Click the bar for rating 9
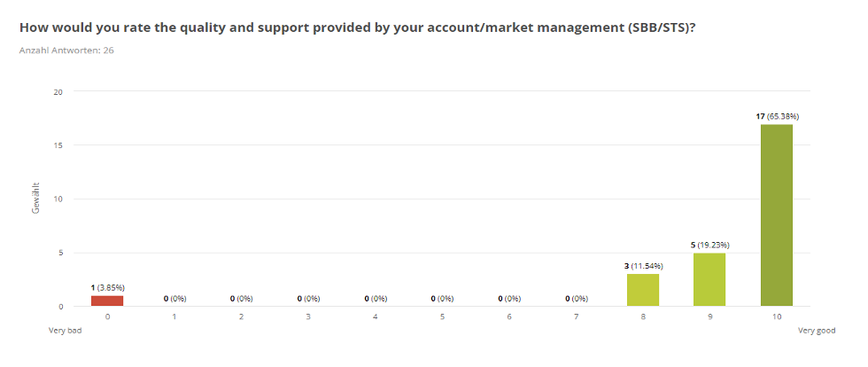 click(709, 279)
